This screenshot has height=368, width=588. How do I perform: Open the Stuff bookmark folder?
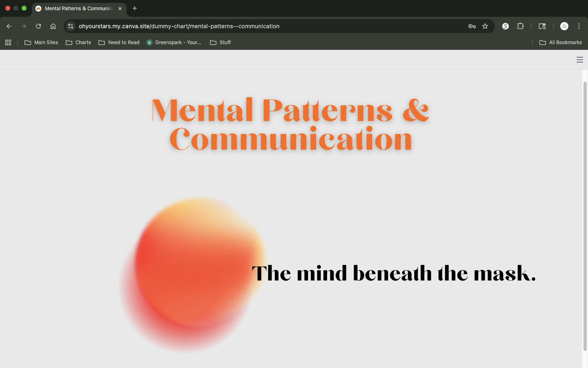(x=220, y=43)
